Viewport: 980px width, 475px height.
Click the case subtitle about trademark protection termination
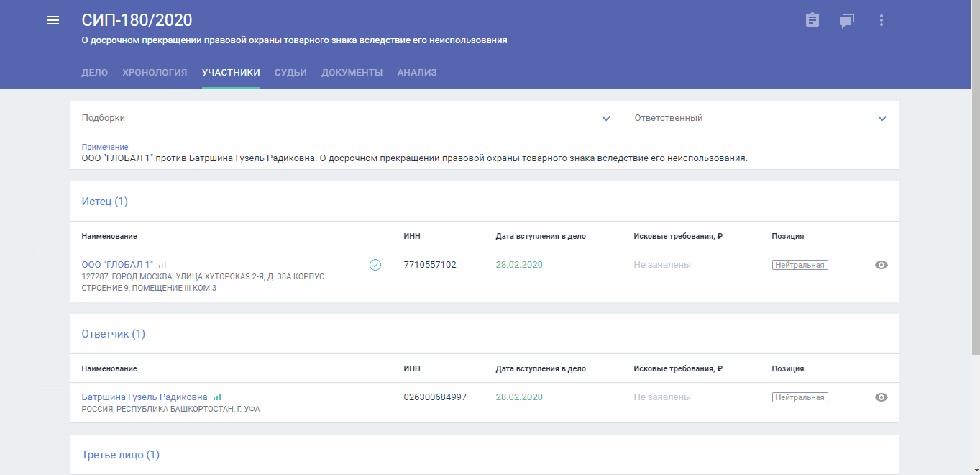click(x=295, y=40)
